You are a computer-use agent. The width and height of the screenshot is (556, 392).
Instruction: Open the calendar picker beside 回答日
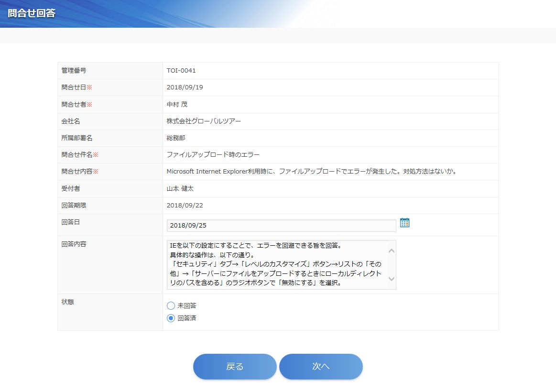[x=404, y=223]
